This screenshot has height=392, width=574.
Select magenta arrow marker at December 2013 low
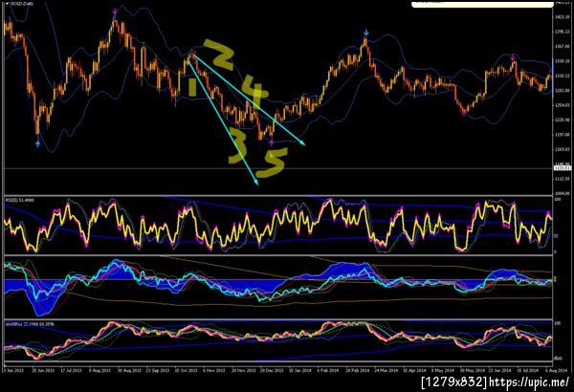[x=272, y=142]
